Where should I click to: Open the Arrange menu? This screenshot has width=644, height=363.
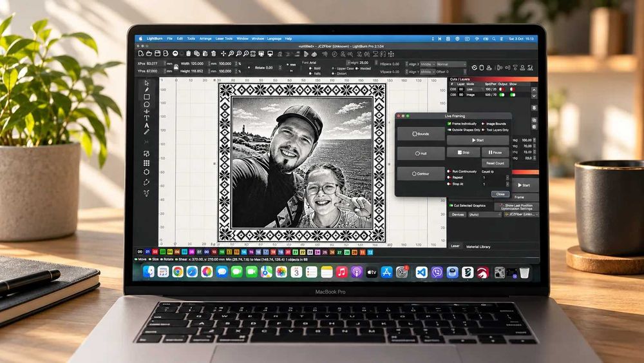pos(205,39)
